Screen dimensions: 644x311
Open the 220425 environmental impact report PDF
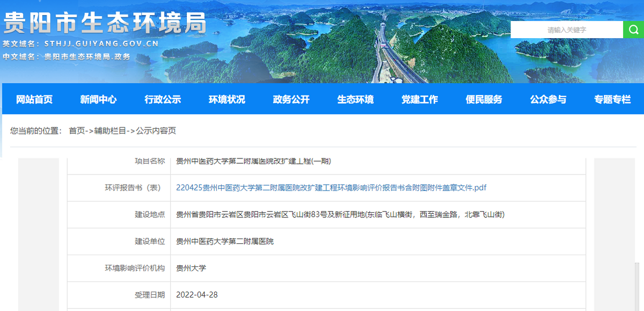coord(332,187)
